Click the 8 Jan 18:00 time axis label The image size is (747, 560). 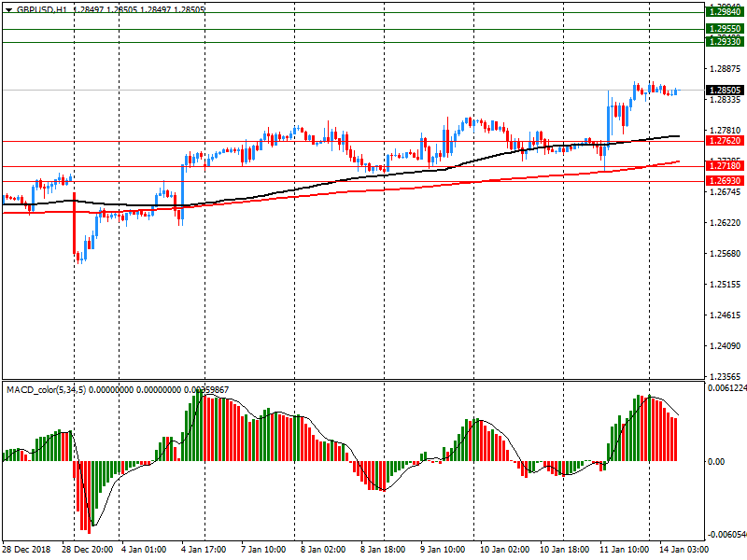[x=383, y=550]
